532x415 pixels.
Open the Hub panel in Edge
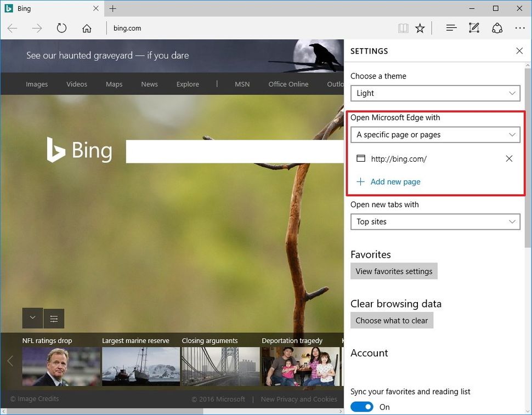[x=451, y=27]
